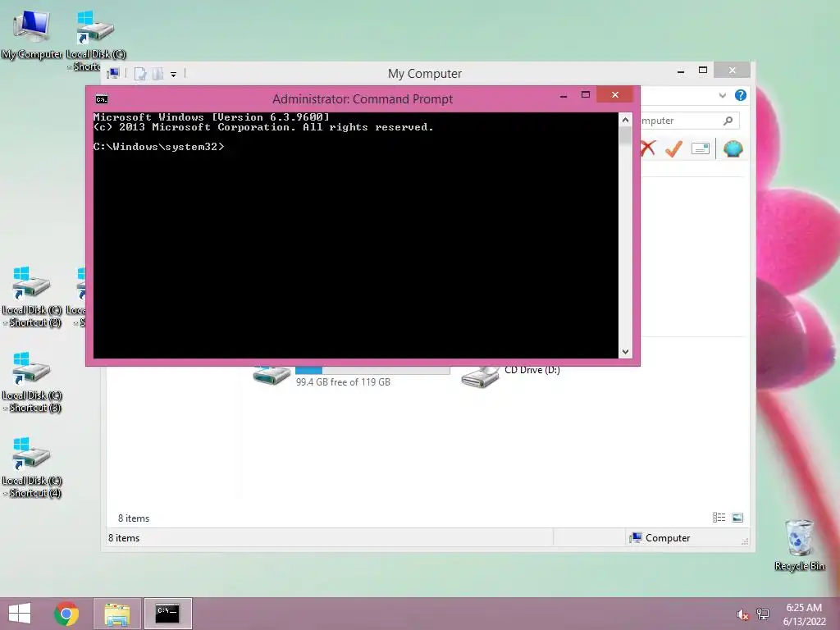
Task: Click the My Computer window title icon
Action: point(113,73)
